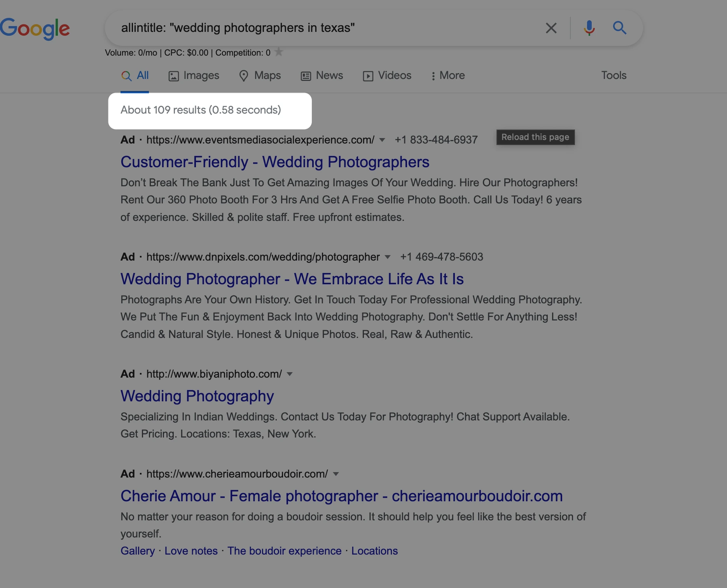Switch to the Videos tab

(x=387, y=75)
